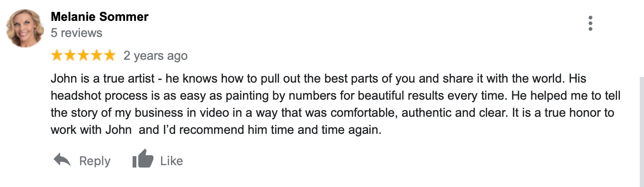This screenshot has width=644, height=187.
Task: Click the fourth gold rating star
Action: click(x=96, y=56)
